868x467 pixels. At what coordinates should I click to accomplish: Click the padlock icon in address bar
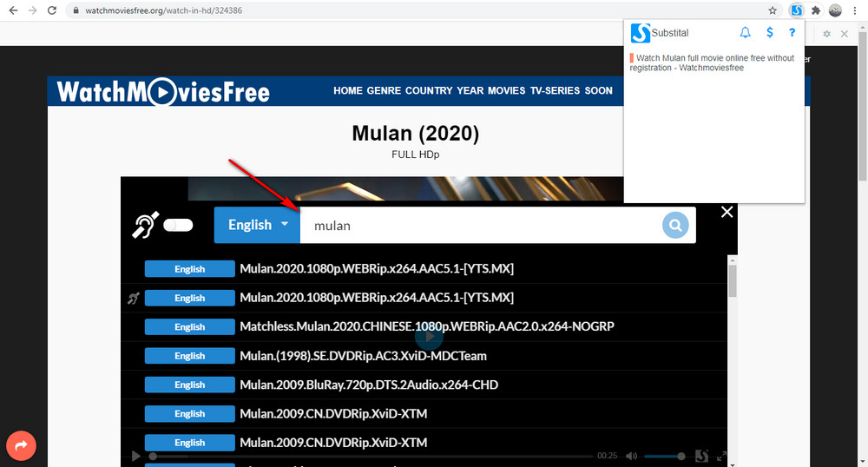click(x=76, y=10)
